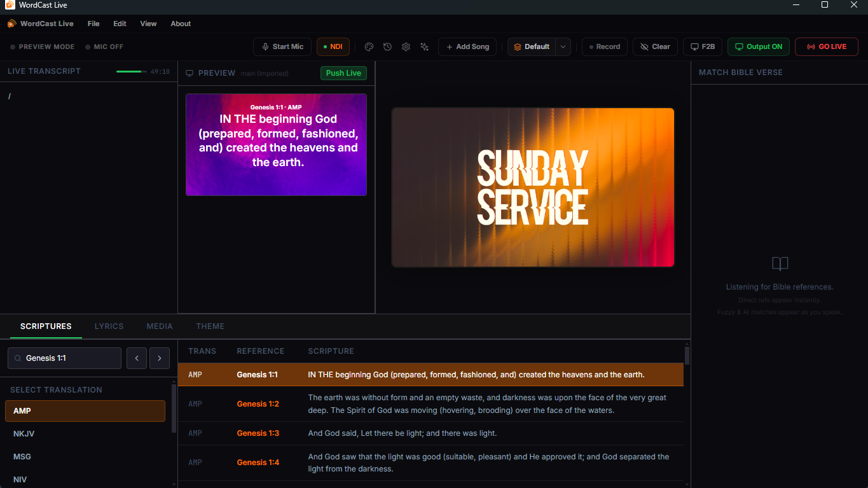Click the SCRIPTURE column header

pos(331,351)
